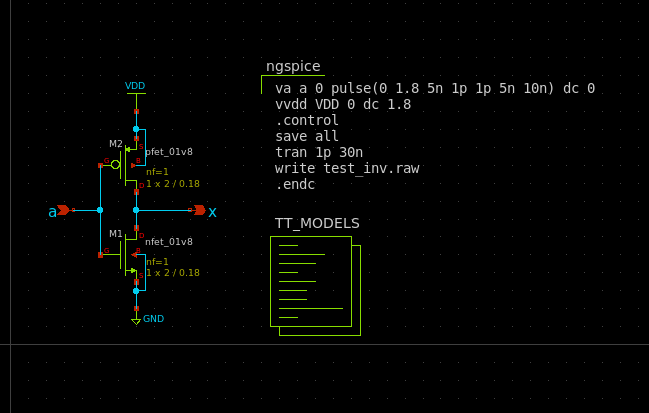The image size is (649, 413).
Task: Click the M1 instance name label
Action: [116, 234]
